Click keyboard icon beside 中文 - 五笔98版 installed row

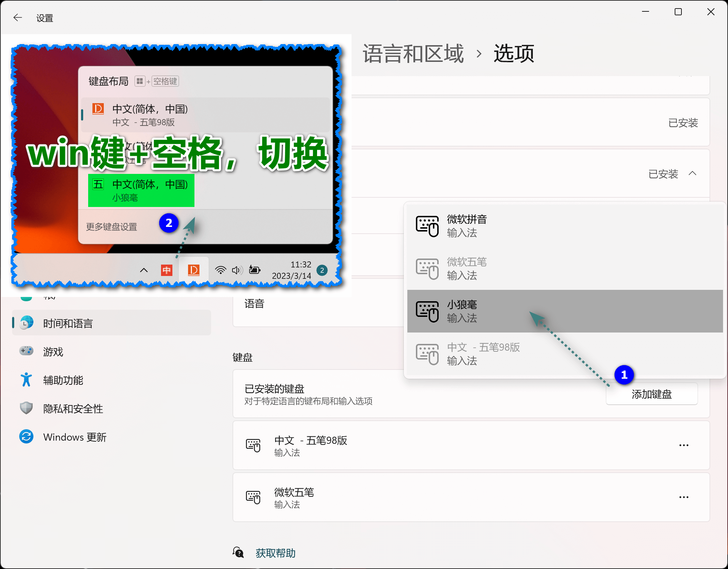point(253,445)
